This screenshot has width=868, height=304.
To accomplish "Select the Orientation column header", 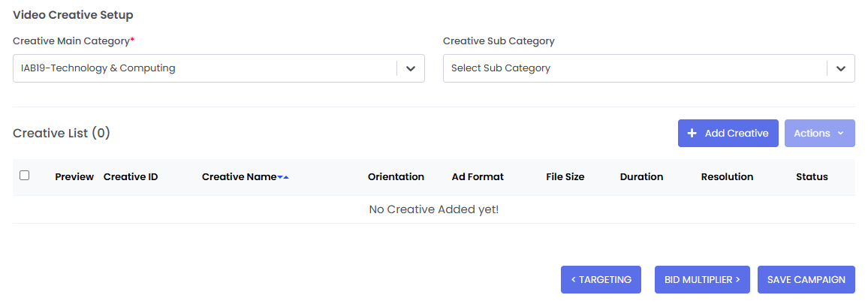I will tap(396, 177).
